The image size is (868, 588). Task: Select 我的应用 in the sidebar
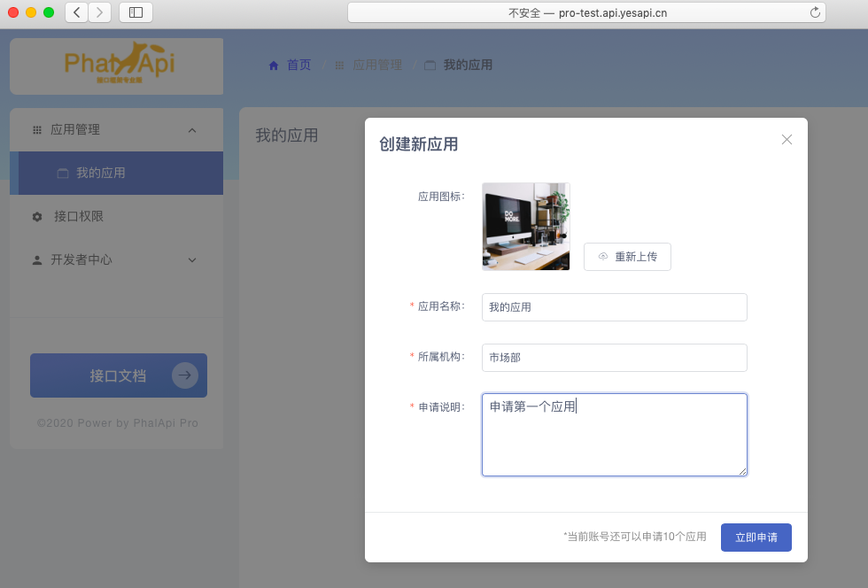[100, 174]
